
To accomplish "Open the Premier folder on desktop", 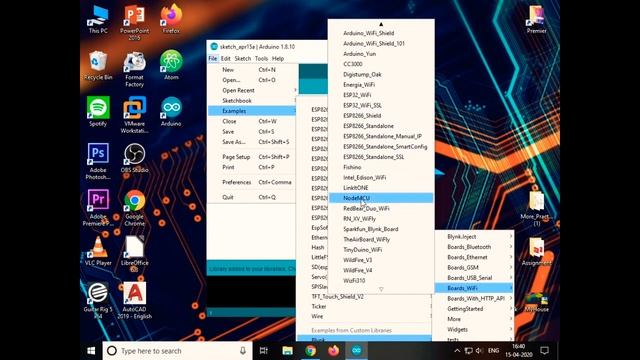I will (536, 19).
